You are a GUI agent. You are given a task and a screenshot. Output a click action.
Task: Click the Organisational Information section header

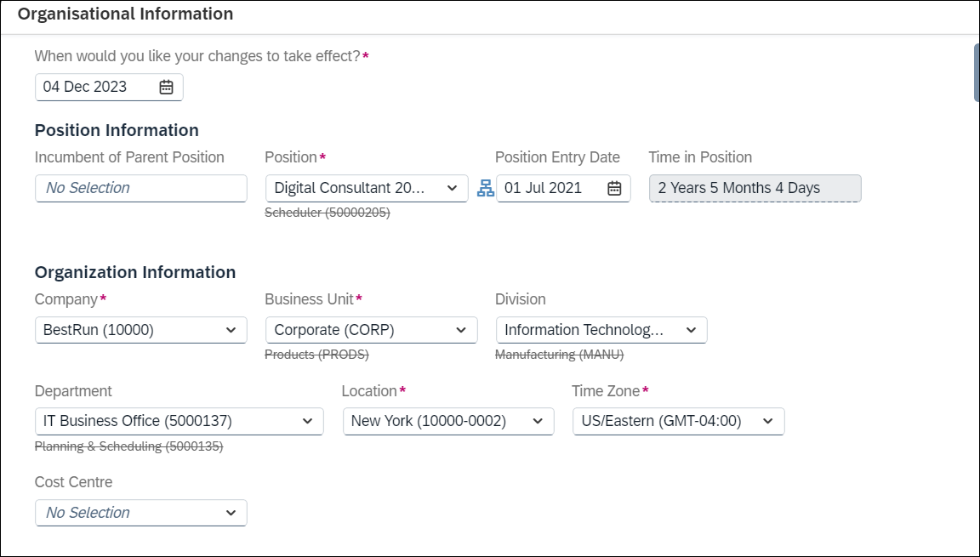125,14
